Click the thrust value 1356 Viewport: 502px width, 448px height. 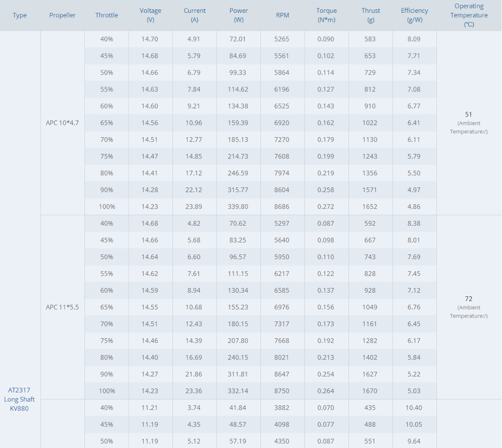point(370,173)
